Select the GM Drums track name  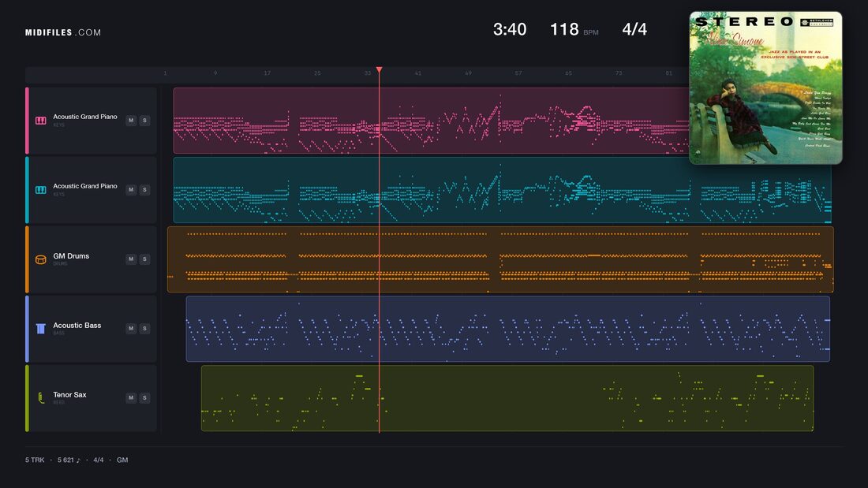(71, 255)
